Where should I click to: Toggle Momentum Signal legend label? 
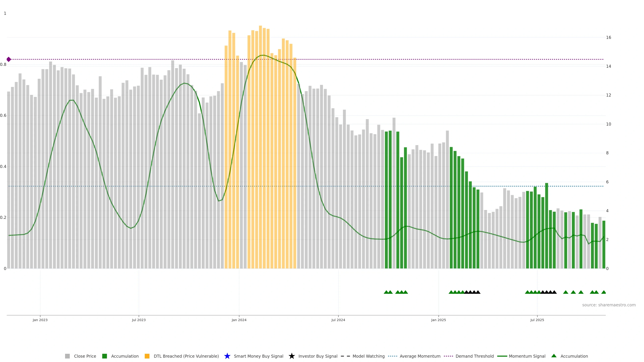(x=527, y=356)
